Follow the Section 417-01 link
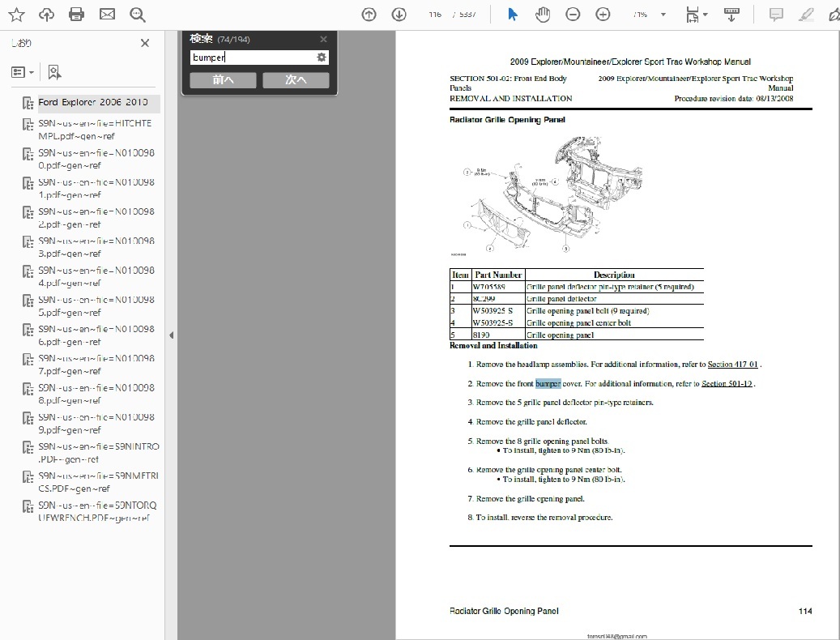The image size is (840, 640). 733,365
